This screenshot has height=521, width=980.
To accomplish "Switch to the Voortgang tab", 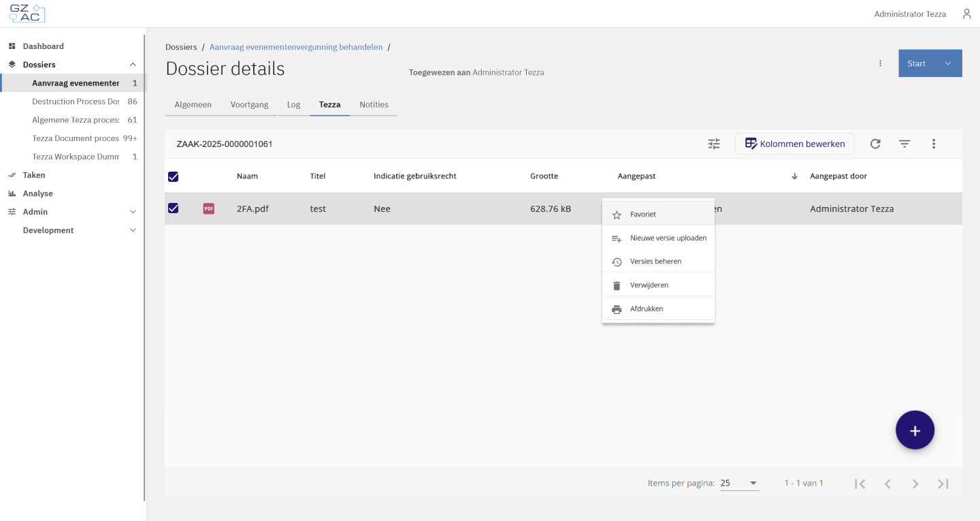I will (249, 105).
